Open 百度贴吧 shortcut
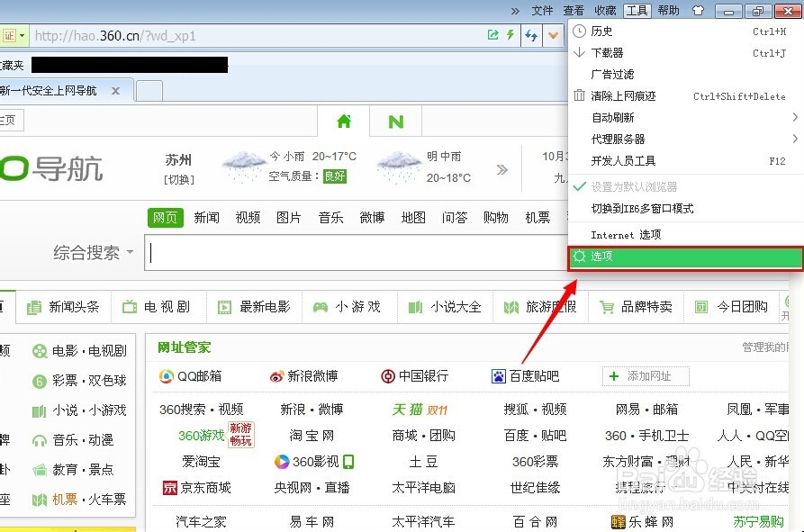Image resolution: width=804 pixels, height=532 pixels. point(525,376)
